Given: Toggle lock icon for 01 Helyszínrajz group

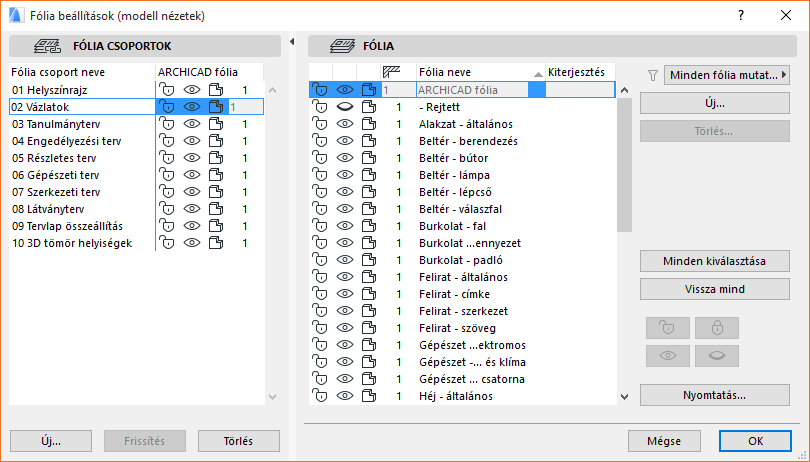Looking at the screenshot, I should pyautogui.click(x=167, y=90).
